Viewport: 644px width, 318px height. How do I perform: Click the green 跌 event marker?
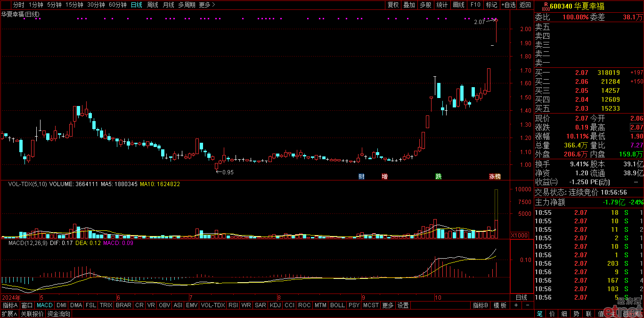[439, 177]
